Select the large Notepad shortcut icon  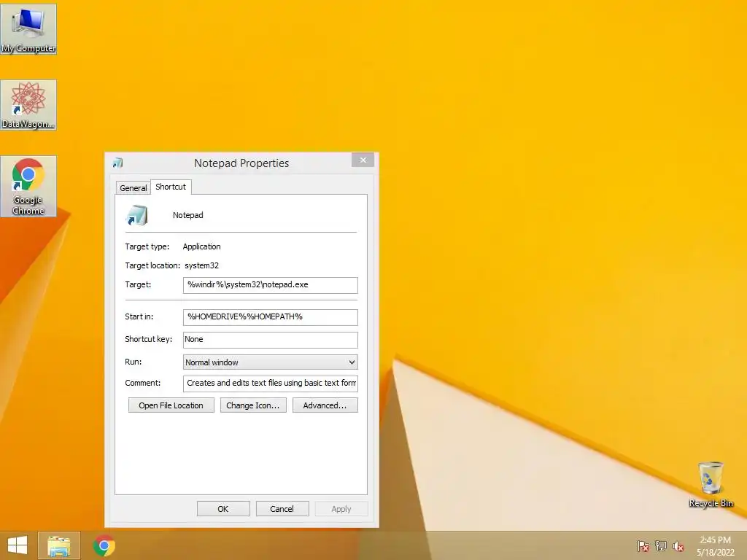136,215
